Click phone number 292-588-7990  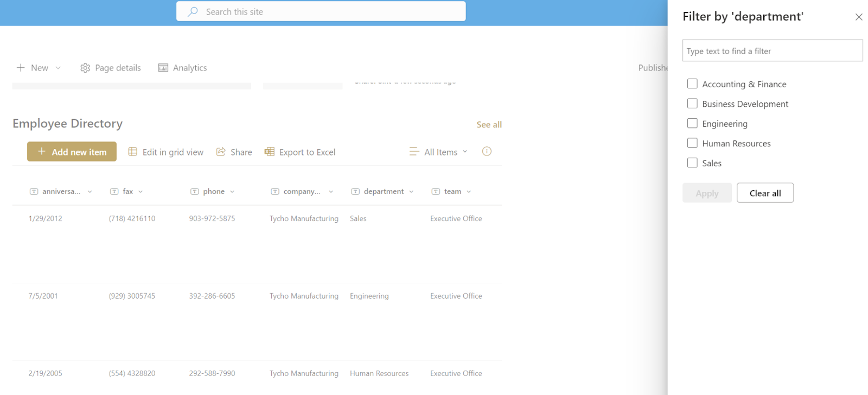tap(212, 373)
